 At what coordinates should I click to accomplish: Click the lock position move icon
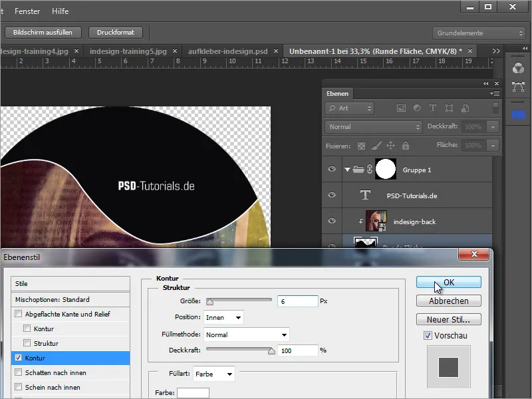[390, 145]
